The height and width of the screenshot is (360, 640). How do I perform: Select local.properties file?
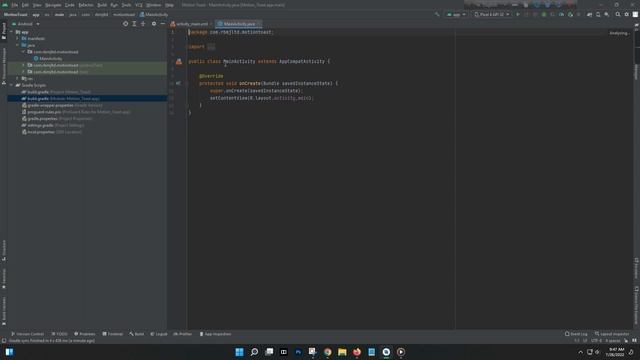[51, 132]
